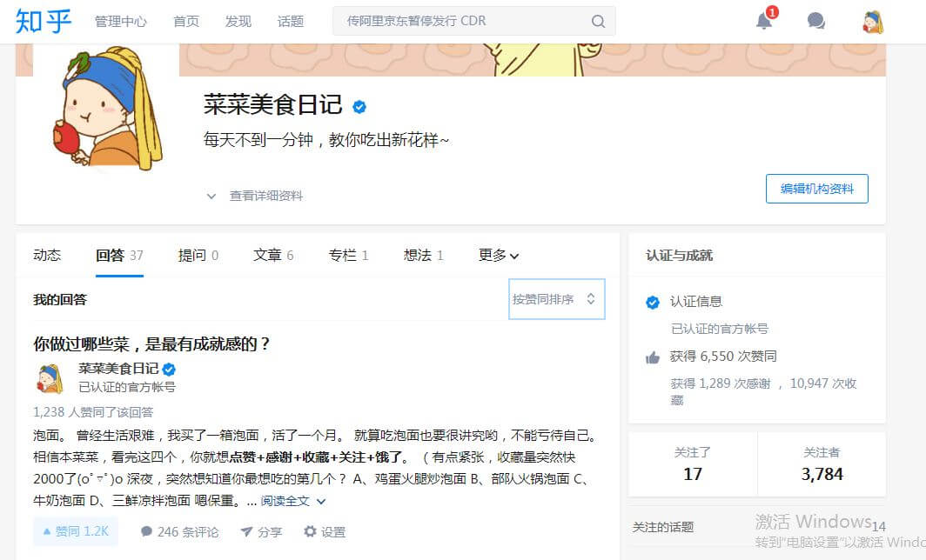Image resolution: width=926 pixels, height=560 pixels.
Task: Open the 关注者 3,784 followers count
Action: (x=822, y=465)
